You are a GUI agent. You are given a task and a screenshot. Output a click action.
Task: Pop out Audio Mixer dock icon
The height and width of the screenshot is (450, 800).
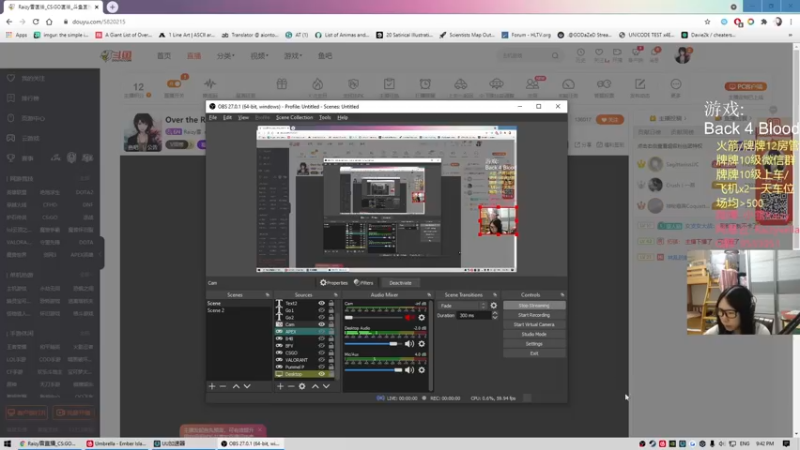429,295
